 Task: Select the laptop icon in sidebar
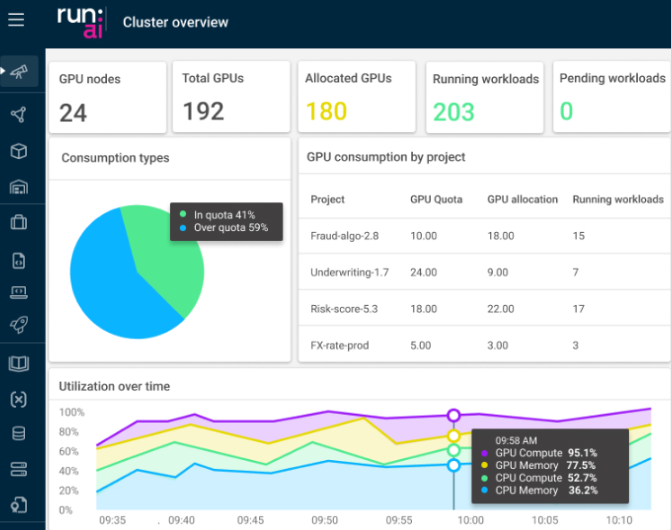point(18,292)
